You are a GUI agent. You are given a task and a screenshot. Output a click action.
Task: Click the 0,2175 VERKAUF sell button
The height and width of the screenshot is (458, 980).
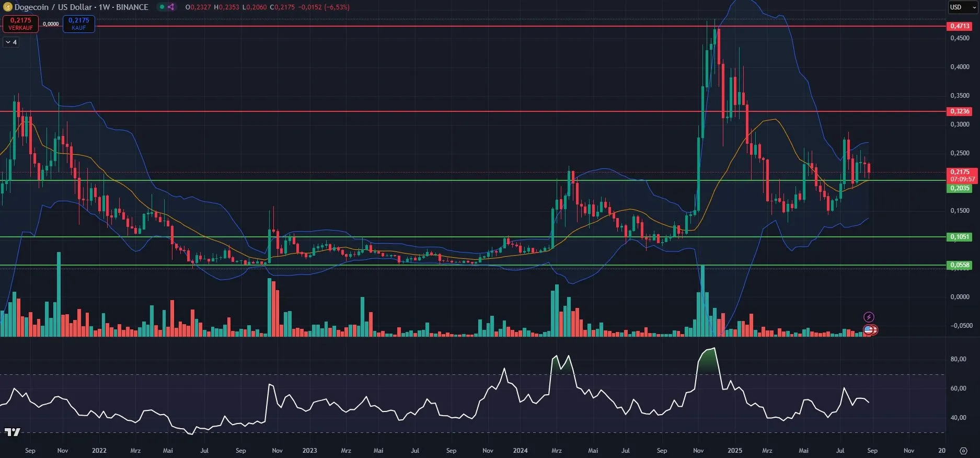(20, 24)
